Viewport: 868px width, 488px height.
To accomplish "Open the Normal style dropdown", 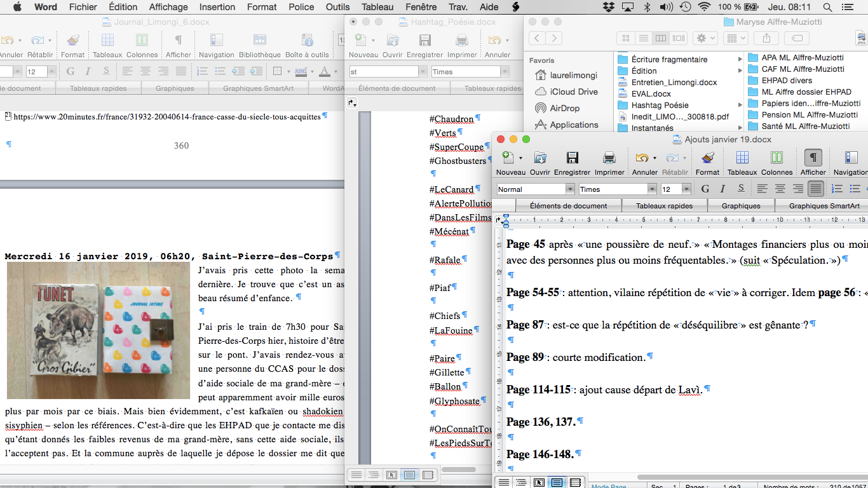I will 569,189.
